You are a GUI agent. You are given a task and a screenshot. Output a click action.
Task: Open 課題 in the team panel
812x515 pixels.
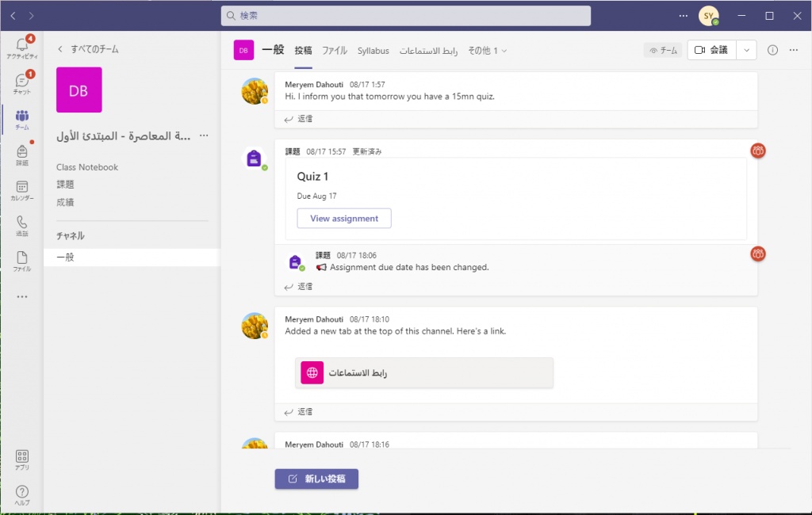coord(65,185)
